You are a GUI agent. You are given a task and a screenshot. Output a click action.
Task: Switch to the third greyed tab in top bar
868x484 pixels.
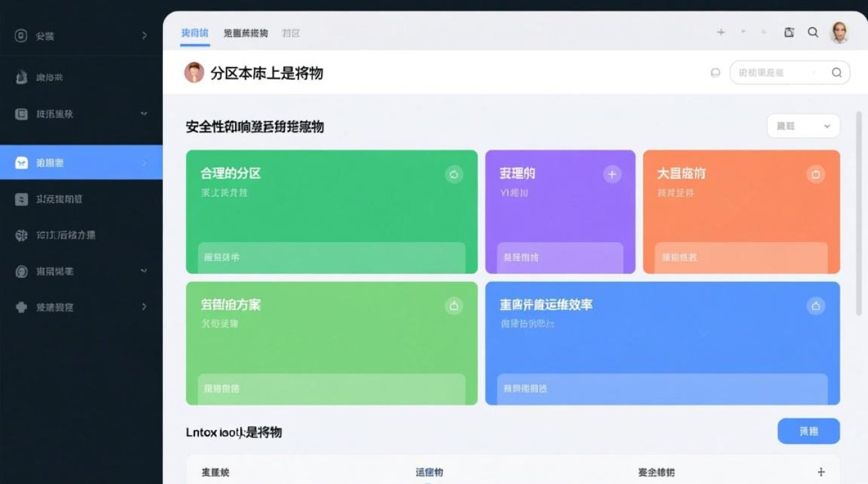pos(291,33)
